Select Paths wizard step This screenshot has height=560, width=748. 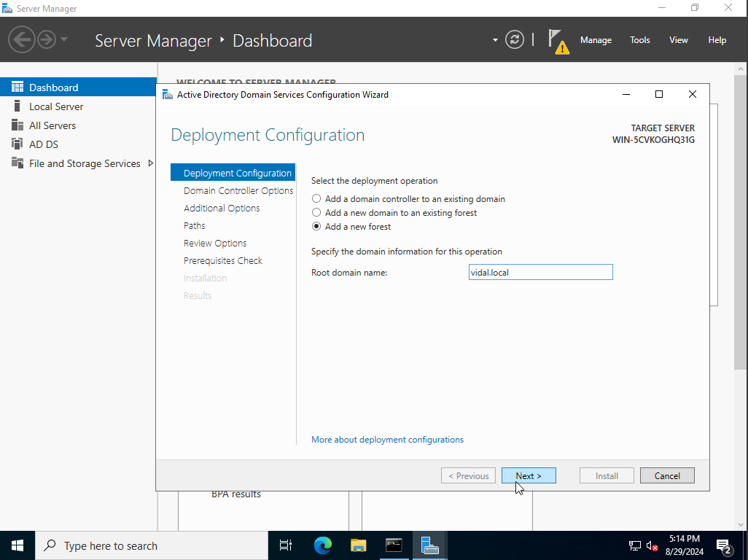194,225
